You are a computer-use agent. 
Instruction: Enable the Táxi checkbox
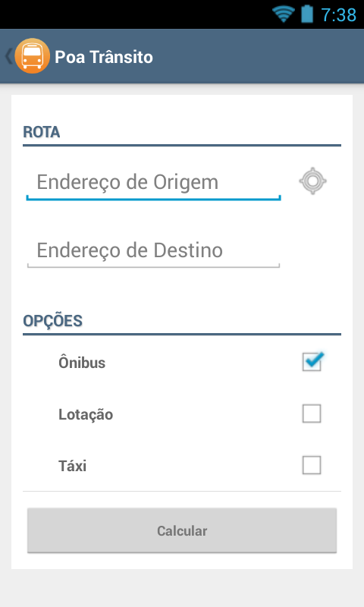coord(312,465)
